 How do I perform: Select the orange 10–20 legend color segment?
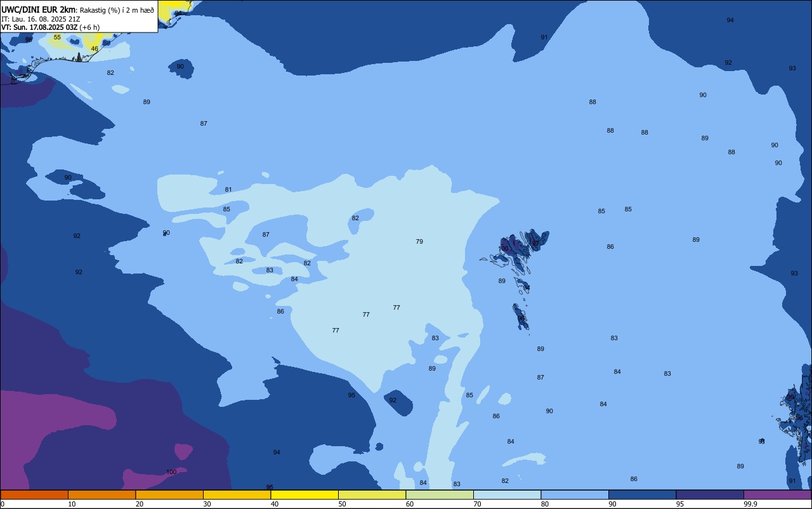pyautogui.click(x=101, y=494)
